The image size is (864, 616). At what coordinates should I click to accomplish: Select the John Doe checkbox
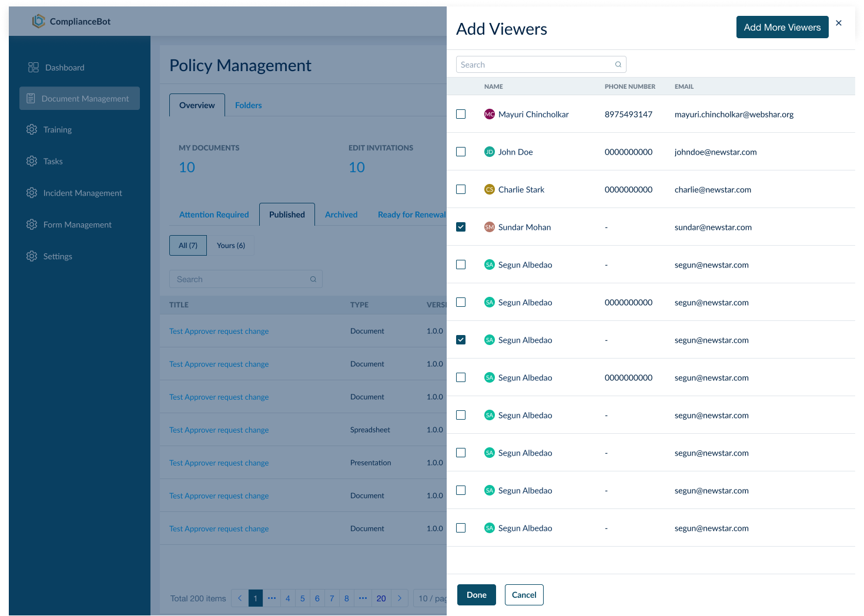pyautogui.click(x=461, y=152)
